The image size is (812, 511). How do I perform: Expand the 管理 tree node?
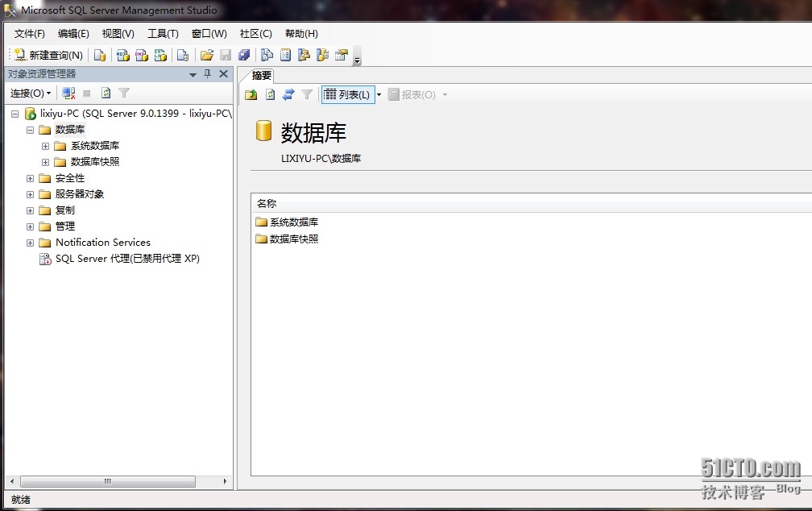click(x=30, y=226)
